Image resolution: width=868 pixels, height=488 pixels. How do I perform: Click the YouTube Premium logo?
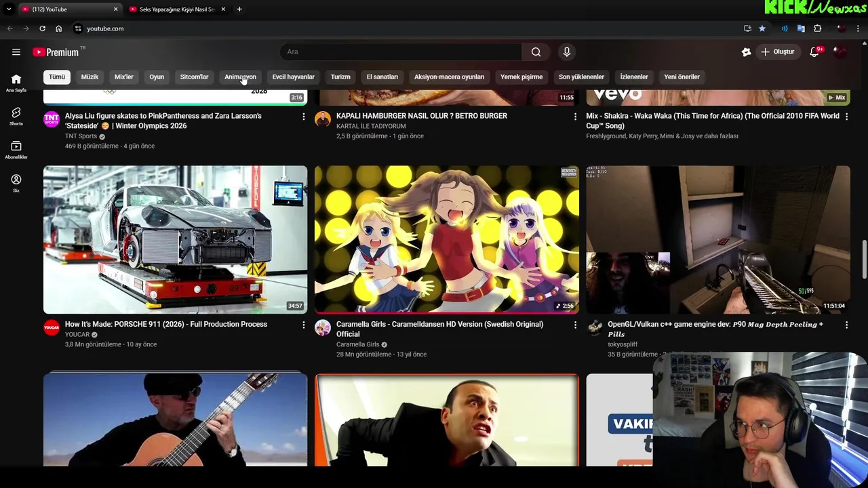coord(56,52)
